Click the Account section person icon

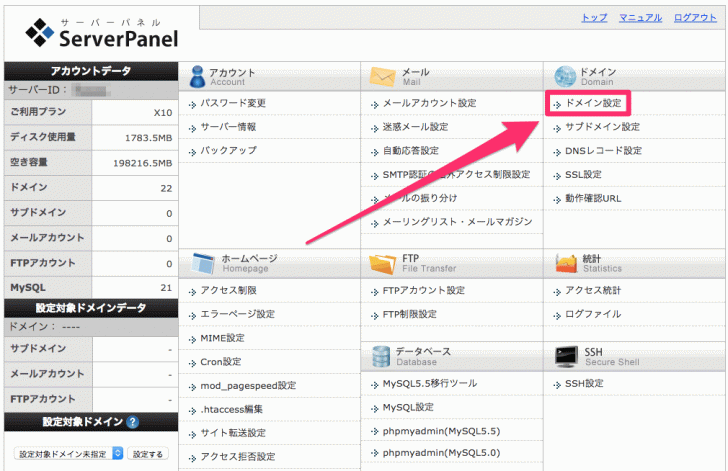(x=196, y=77)
